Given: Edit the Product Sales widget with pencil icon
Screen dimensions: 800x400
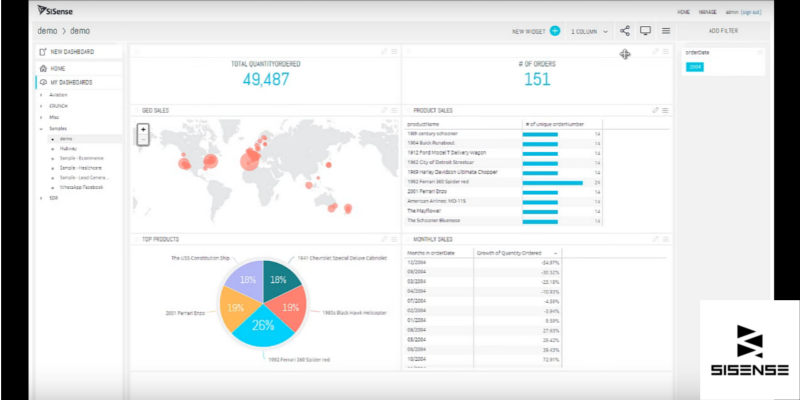Looking at the screenshot, I should point(656,110).
